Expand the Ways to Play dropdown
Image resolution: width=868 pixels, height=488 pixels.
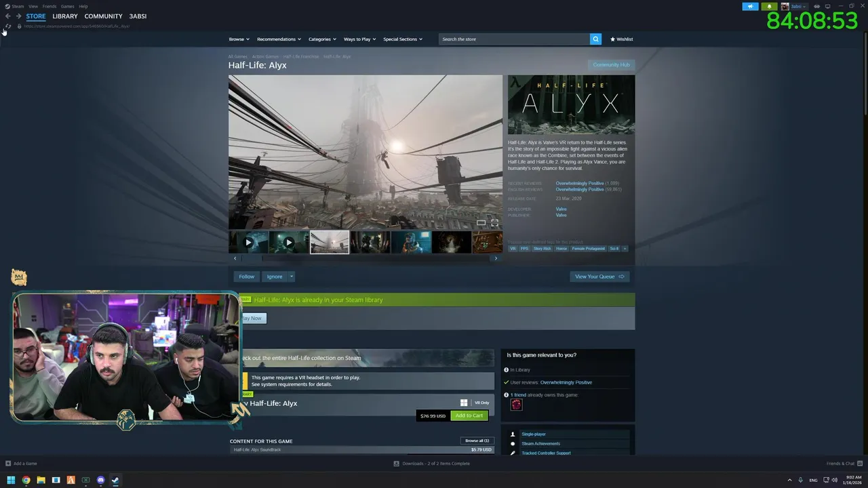359,39
